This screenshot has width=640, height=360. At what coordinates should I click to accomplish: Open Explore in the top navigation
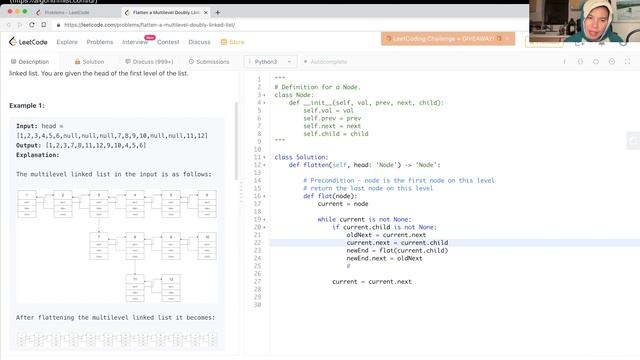[67, 42]
